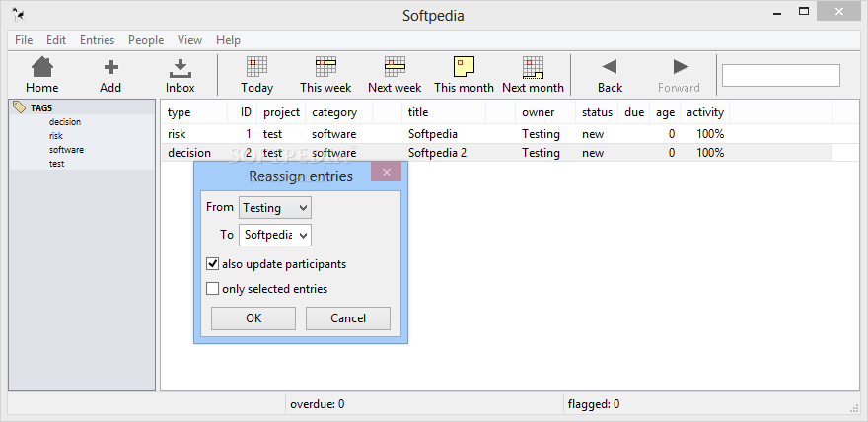Viewport: 868px width, 422px height.
Task: Sort by the 'due' column header
Action: coord(634,112)
